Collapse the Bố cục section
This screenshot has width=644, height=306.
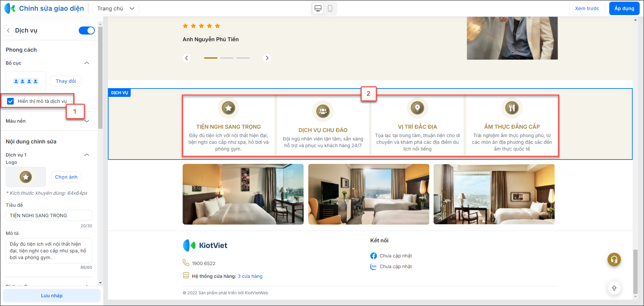pos(87,63)
